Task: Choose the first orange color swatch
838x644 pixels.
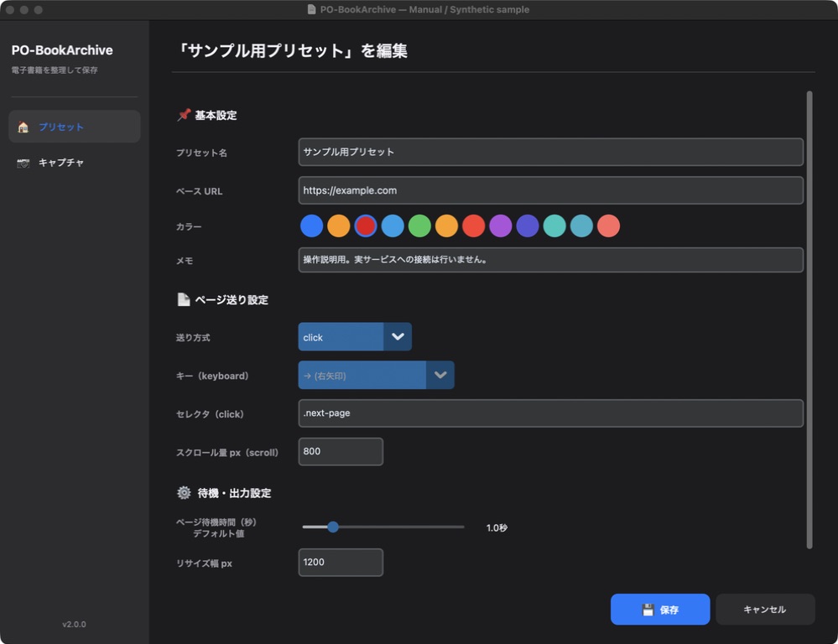Action: 338,226
